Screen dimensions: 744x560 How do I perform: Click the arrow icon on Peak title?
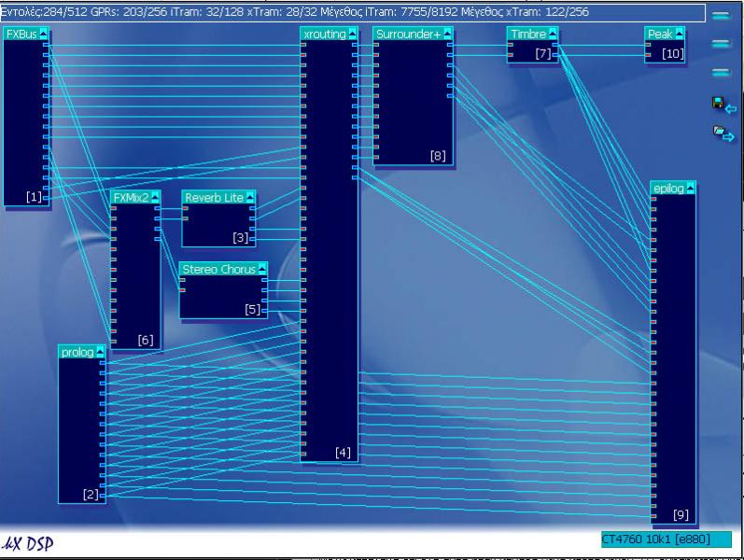click(679, 34)
